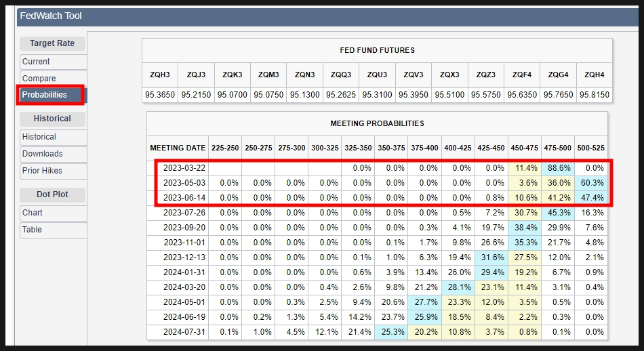This screenshot has width=644, height=351.
Task: Click the 500-525 rate column header
Action: pos(590,148)
